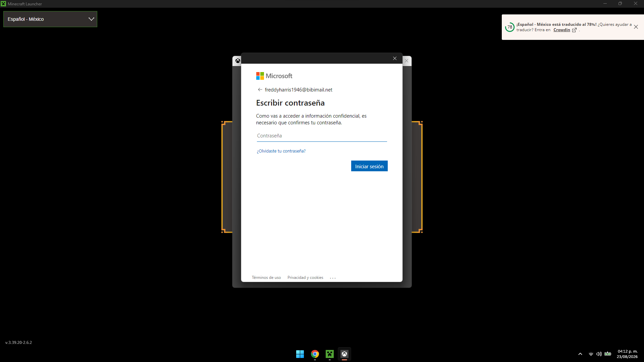Close the Microsoft sign-in dialog
This screenshot has height=362, width=644.
point(395,58)
